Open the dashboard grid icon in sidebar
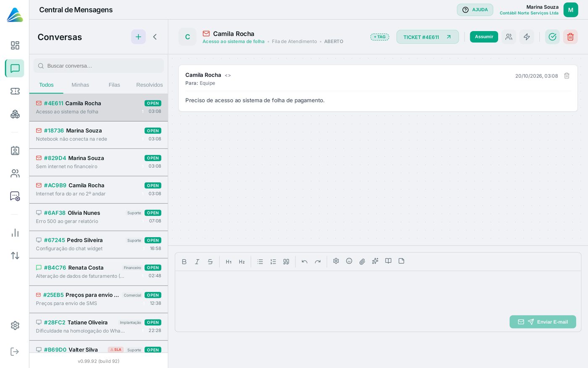The height and width of the screenshot is (368, 588). point(15,45)
